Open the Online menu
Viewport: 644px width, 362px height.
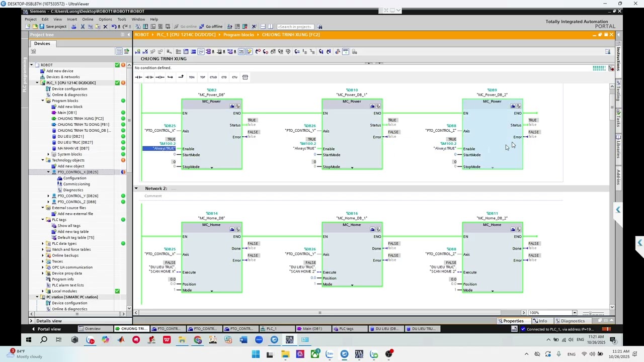88,19
